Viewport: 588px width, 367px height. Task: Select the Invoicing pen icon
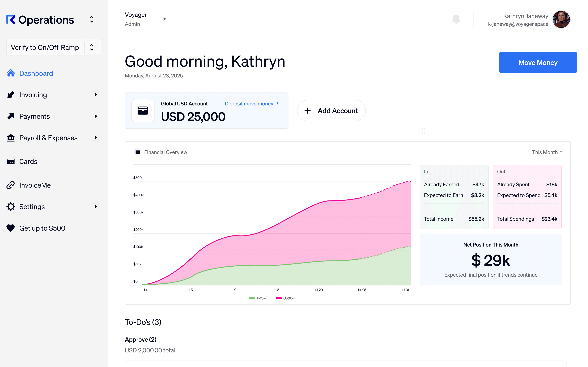(x=11, y=95)
